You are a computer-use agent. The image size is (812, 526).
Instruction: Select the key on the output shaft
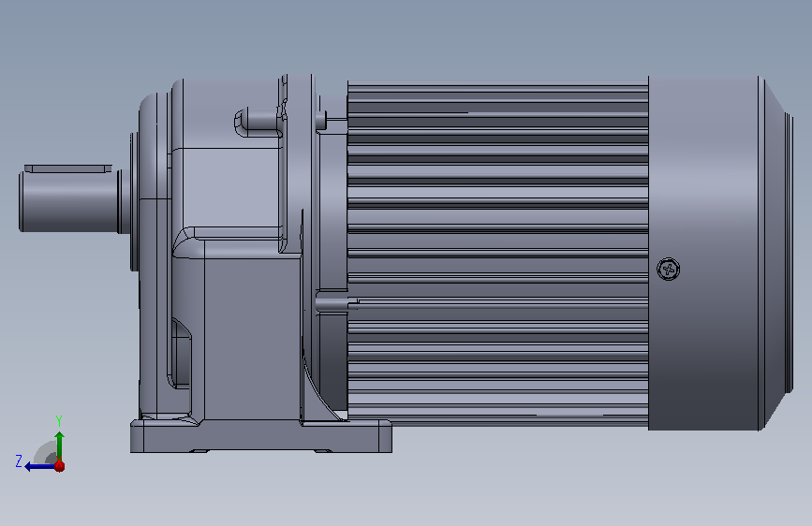[67, 168]
